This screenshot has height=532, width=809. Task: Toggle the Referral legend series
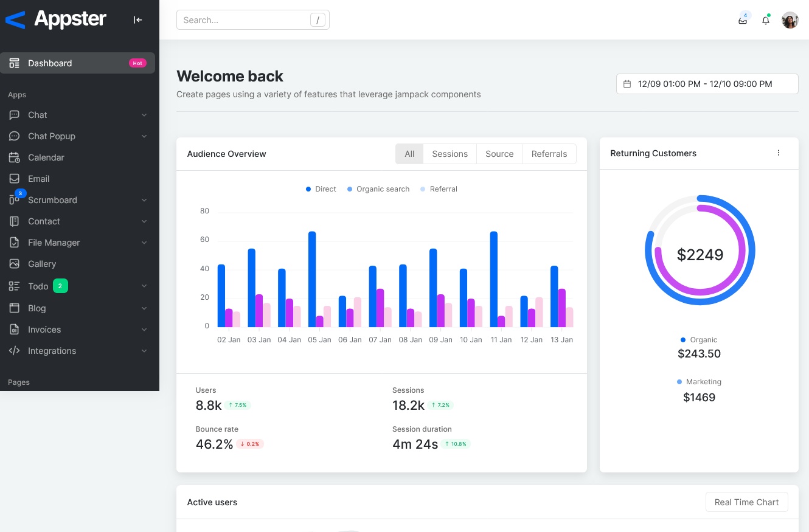(x=439, y=189)
